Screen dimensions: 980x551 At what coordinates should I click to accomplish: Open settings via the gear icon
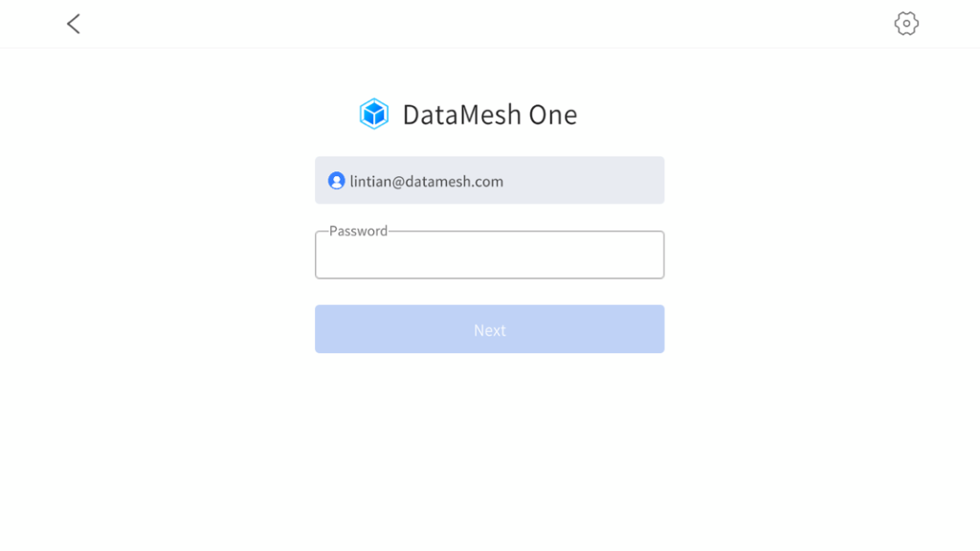click(x=905, y=24)
